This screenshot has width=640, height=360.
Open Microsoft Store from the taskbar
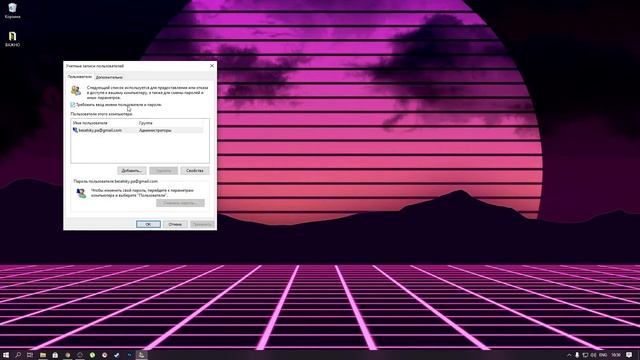pyautogui.click(x=55, y=355)
